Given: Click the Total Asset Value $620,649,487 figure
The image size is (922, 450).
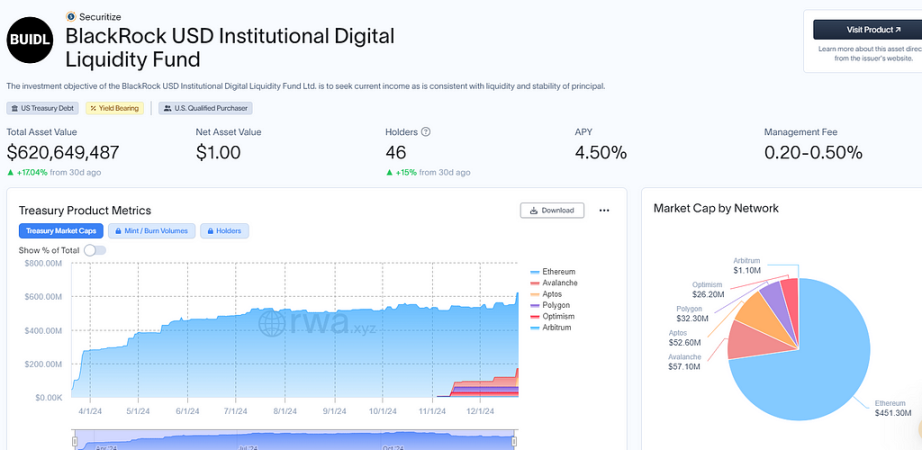Looking at the screenshot, I should pos(63,153).
